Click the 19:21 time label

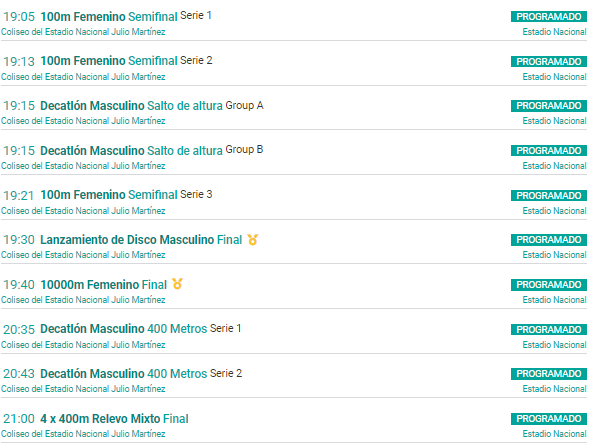18,196
